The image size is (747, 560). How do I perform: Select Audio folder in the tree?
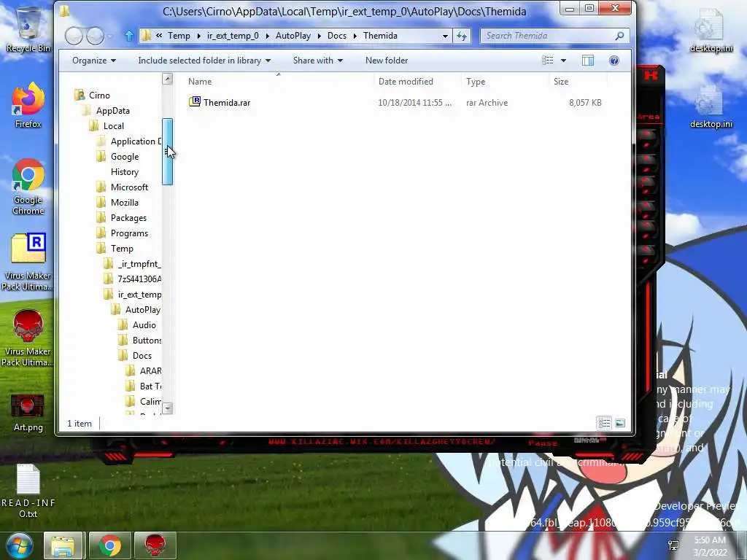[x=144, y=324]
